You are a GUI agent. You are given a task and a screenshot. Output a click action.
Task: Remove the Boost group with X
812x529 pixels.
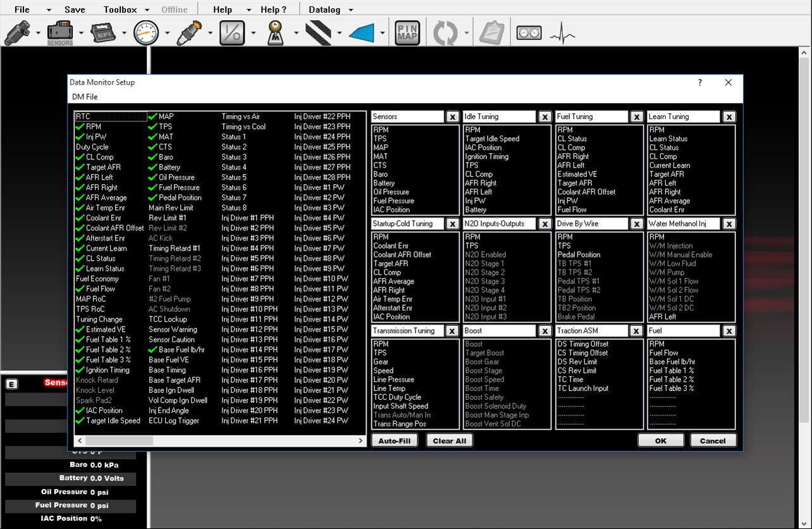[544, 331]
